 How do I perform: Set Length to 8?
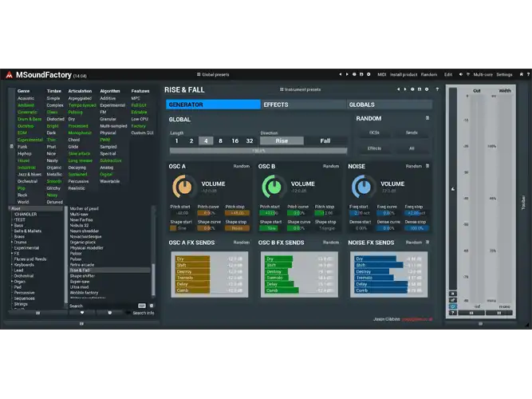pos(220,141)
